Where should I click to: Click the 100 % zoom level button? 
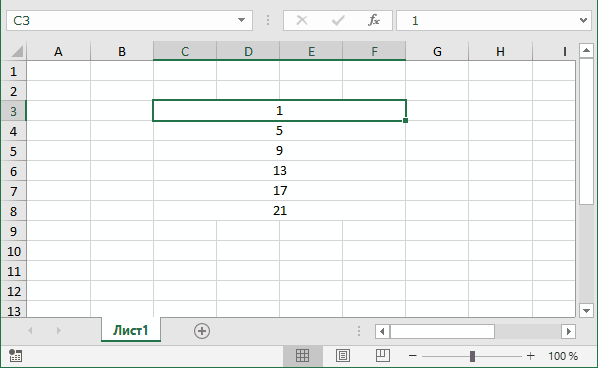tap(563, 356)
